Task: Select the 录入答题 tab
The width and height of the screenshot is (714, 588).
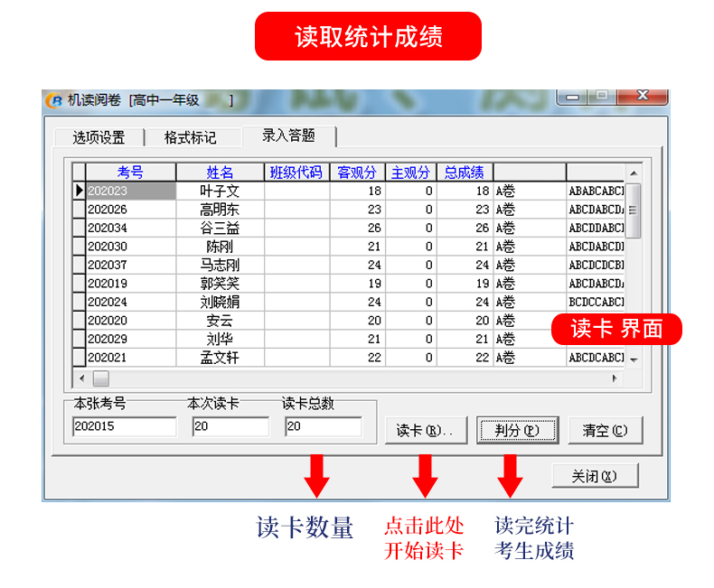Action: point(288,135)
